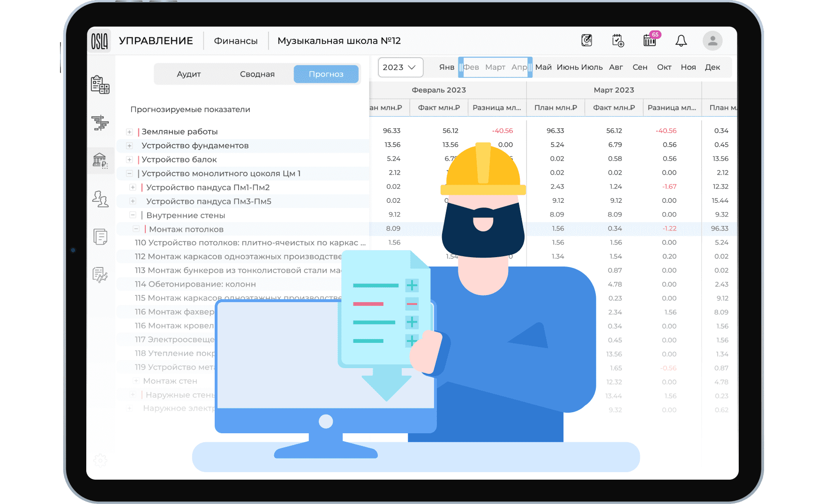Open the finance bank sidebar icon
This screenshot has height=504, width=825.
pyautogui.click(x=100, y=161)
